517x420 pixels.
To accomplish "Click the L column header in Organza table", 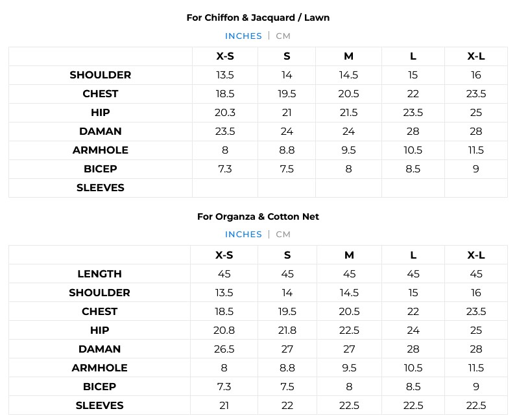I will pyautogui.click(x=413, y=255).
